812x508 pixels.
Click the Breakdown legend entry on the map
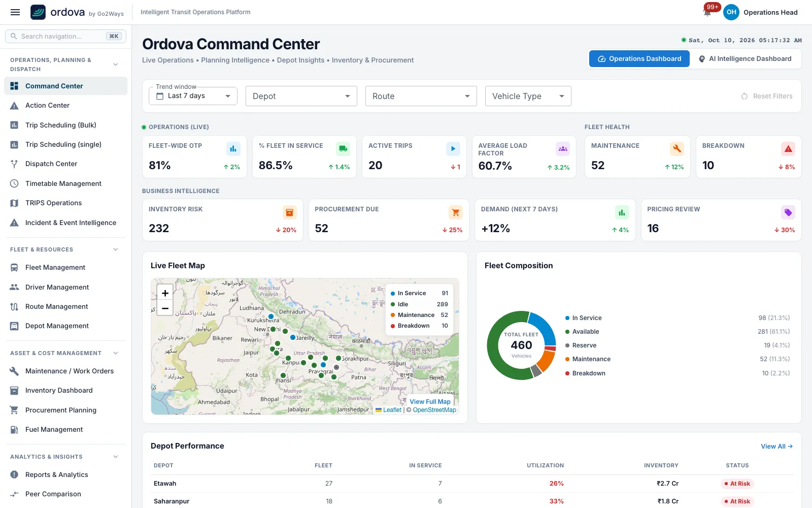[x=419, y=326]
